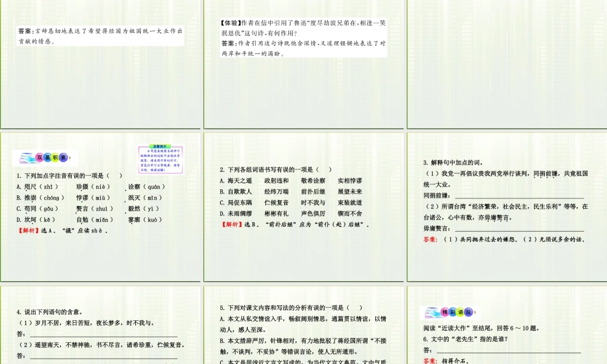
Task: Click the word 毅然 (yì)
Action: (x=144, y=209)
